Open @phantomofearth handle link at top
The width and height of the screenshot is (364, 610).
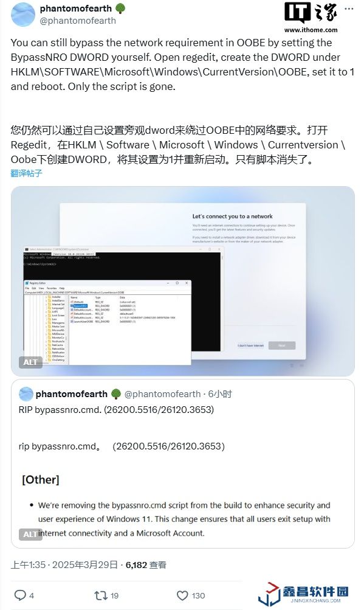point(78,21)
